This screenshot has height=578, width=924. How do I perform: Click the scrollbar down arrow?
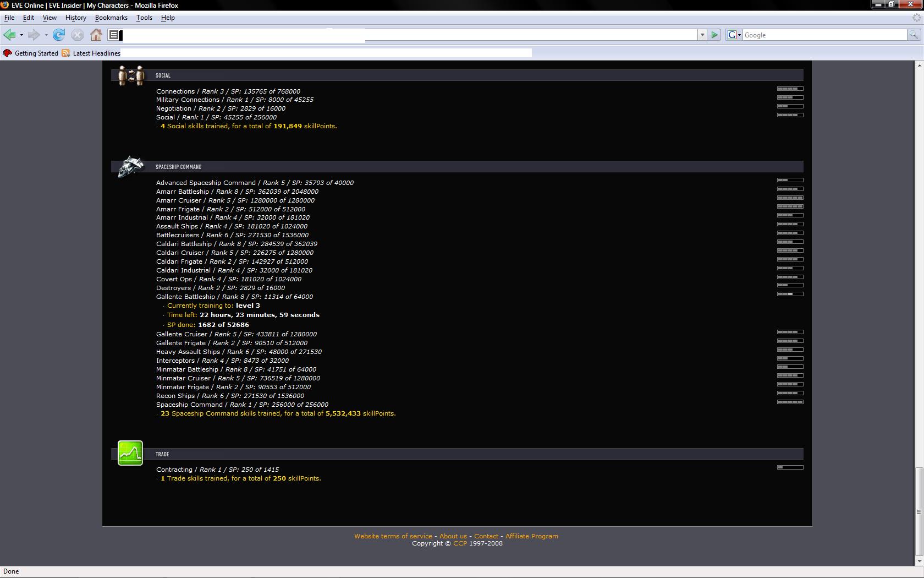pyautogui.click(x=919, y=561)
